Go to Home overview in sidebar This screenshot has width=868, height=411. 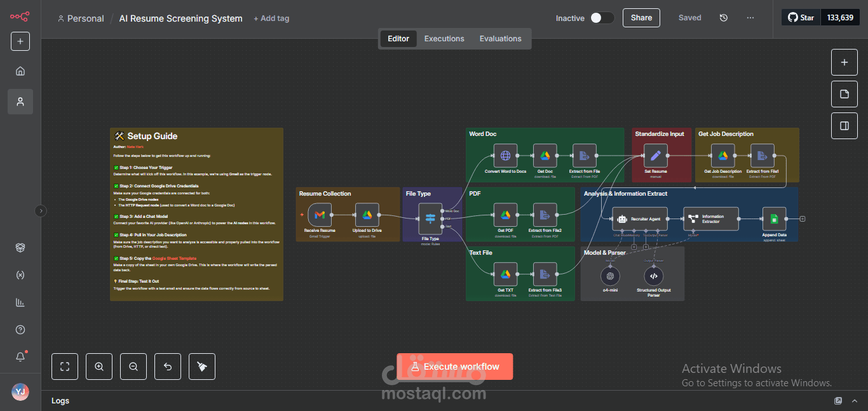pyautogui.click(x=20, y=71)
